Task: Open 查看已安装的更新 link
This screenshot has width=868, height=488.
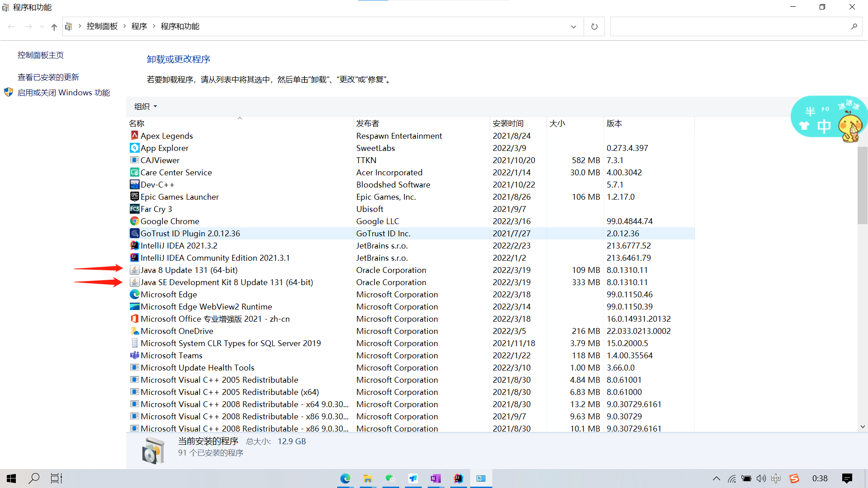Action: pos(48,77)
